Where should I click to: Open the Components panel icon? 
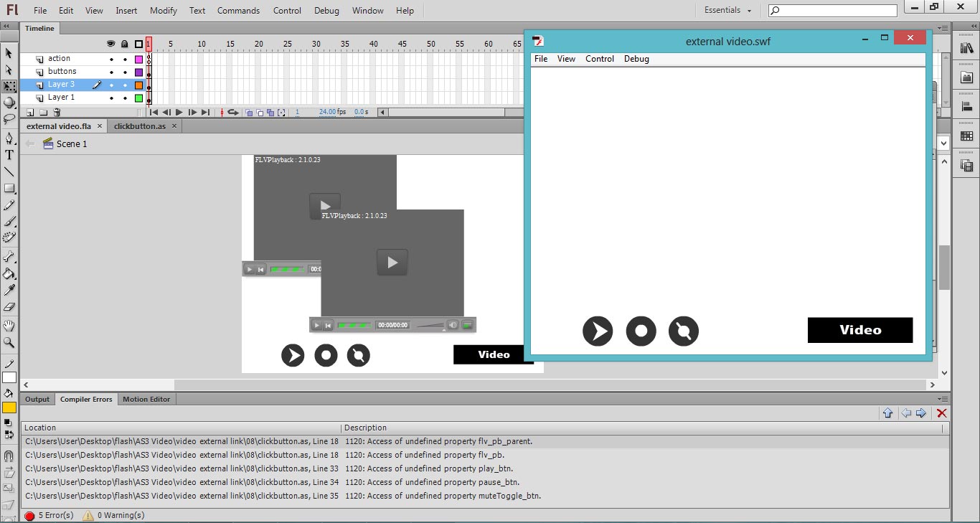click(966, 77)
